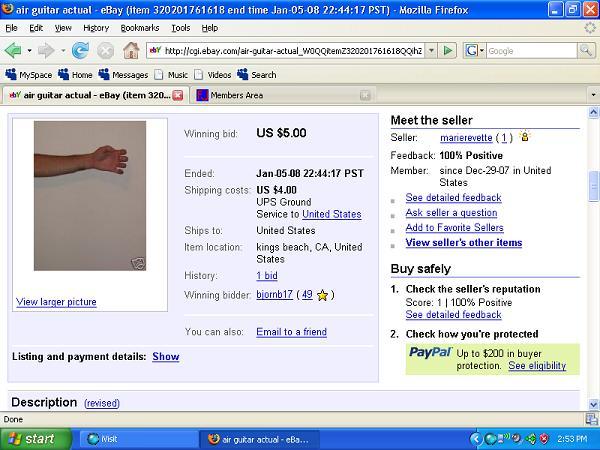Open the Windows start button
600x450 pixels.
coord(35,439)
